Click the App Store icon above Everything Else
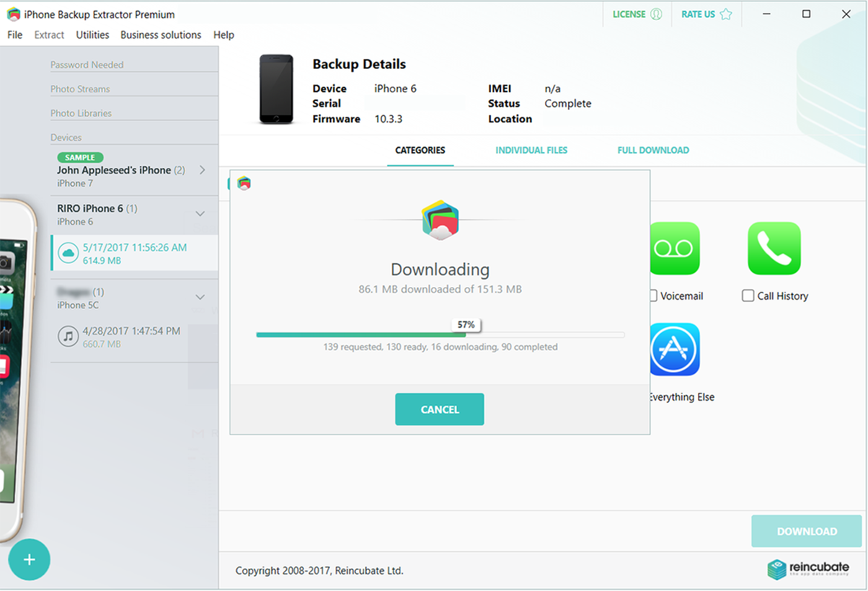The width and height of the screenshot is (868, 591). (675, 349)
